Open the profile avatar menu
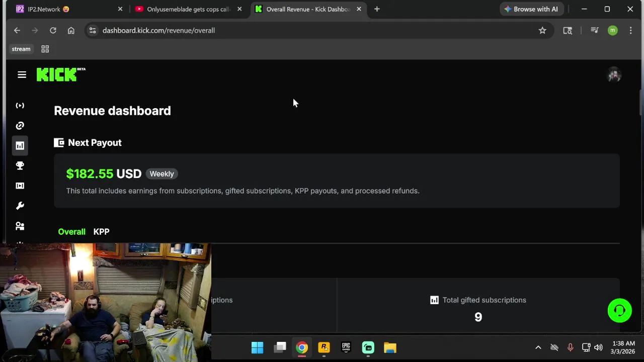This screenshot has height=362, width=644. pos(614,75)
